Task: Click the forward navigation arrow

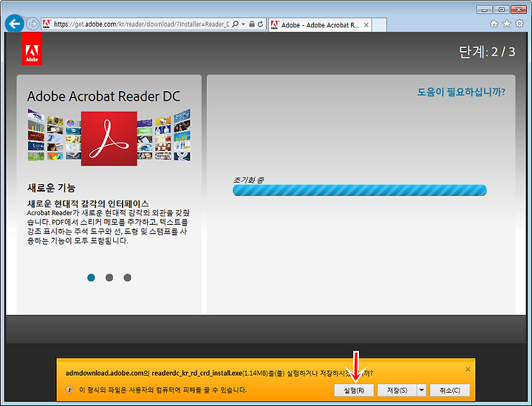Action: pyautogui.click(x=33, y=24)
